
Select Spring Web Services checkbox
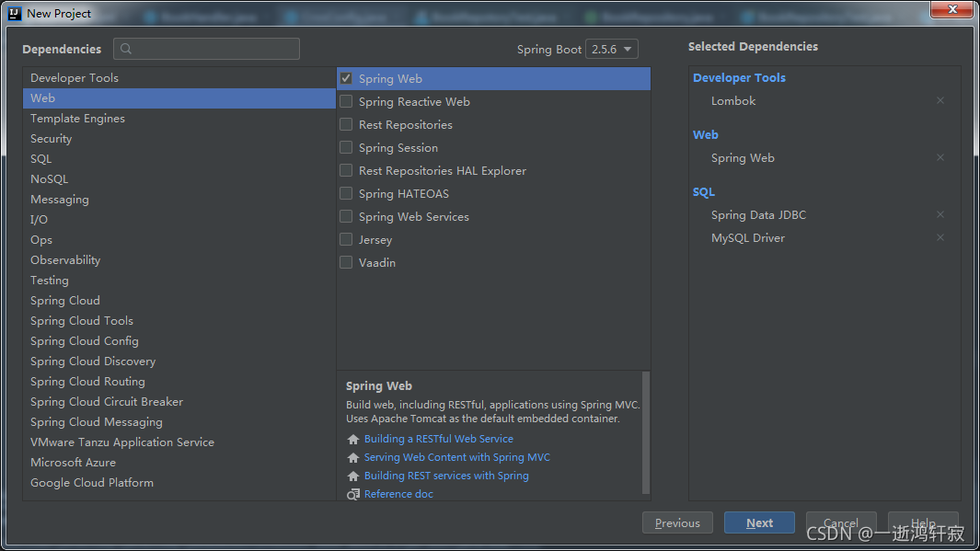click(x=346, y=217)
